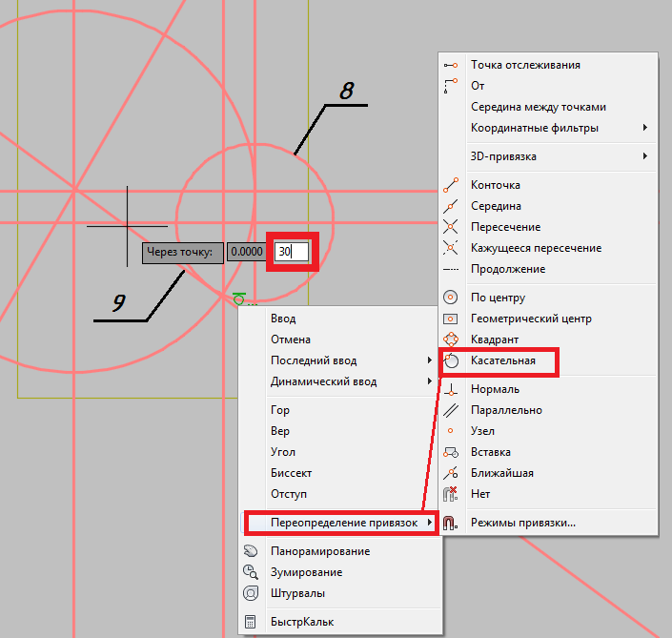Viewport: 672px width, 638px height.
Task: Click the angle input field containing 30
Action: (x=291, y=252)
